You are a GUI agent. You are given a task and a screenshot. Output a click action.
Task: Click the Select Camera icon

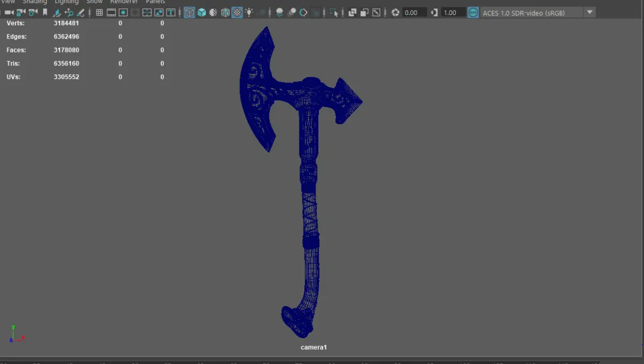pyautogui.click(x=9, y=12)
